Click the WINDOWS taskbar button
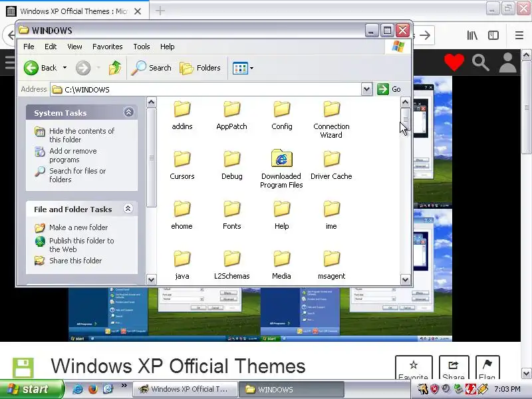This screenshot has height=399, width=532. click(291, 389)
